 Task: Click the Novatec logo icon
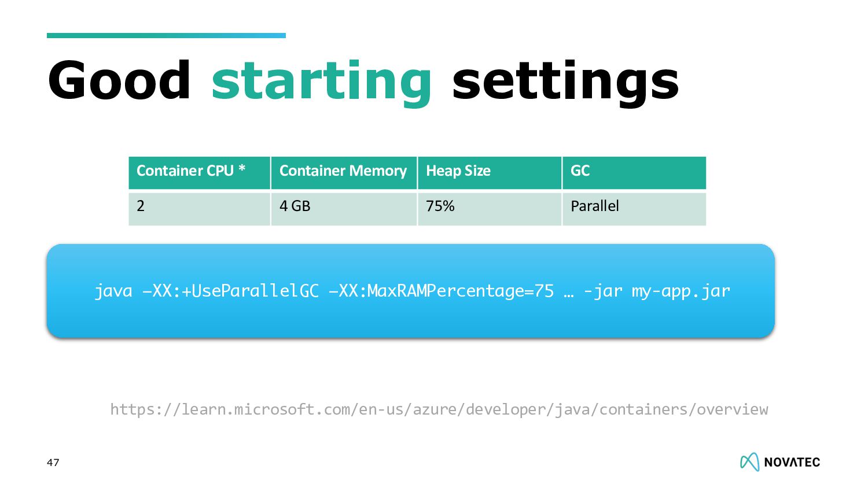pyautogui.click(x=749, y=461)
